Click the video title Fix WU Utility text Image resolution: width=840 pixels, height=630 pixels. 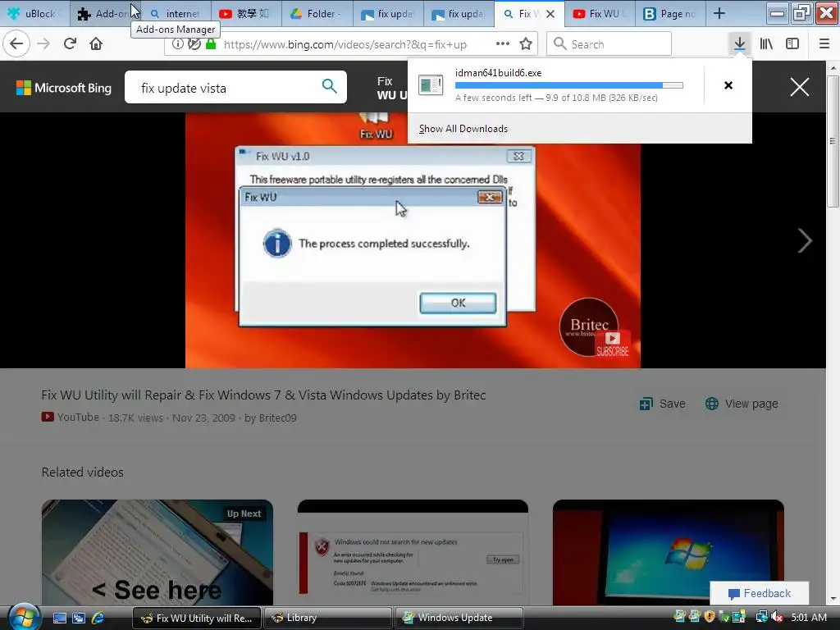[263, 395]
